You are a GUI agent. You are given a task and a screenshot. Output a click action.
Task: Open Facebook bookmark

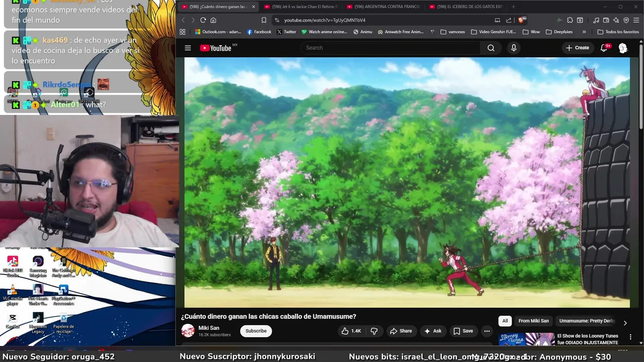pos(259,32)
